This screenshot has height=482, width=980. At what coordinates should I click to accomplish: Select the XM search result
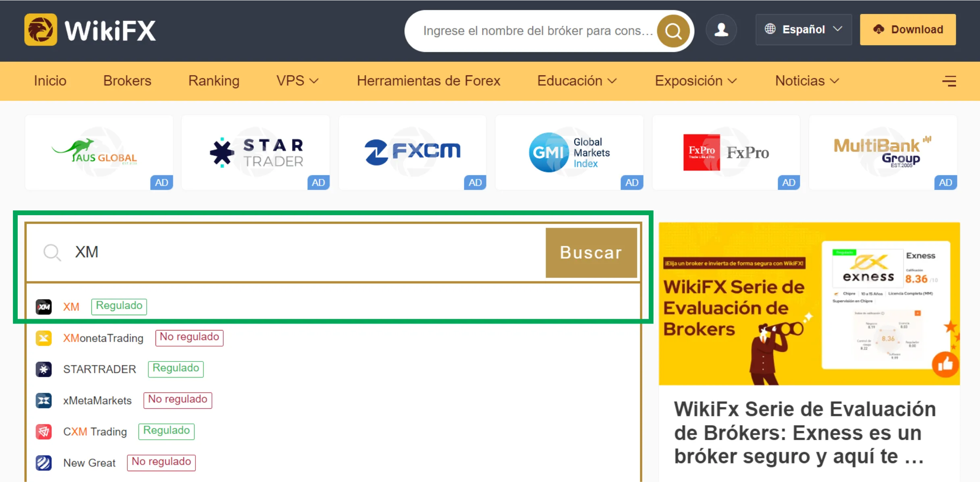click(333, 307)
